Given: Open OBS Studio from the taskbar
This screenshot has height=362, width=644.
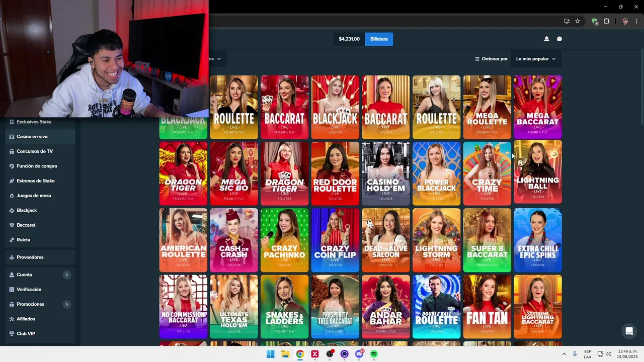Looking at the screenshot, I should coord(330,354).
